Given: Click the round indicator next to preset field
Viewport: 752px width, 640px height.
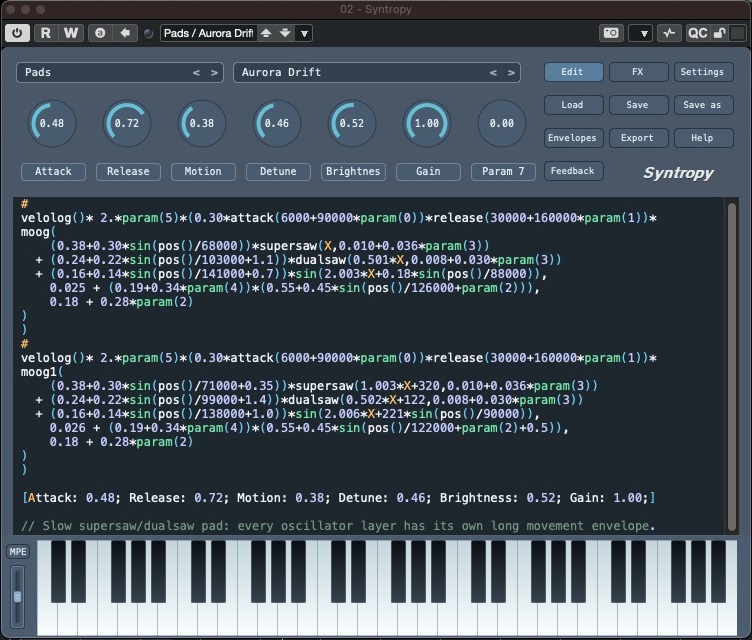Looking at the screenshot, I should (149, 34).
